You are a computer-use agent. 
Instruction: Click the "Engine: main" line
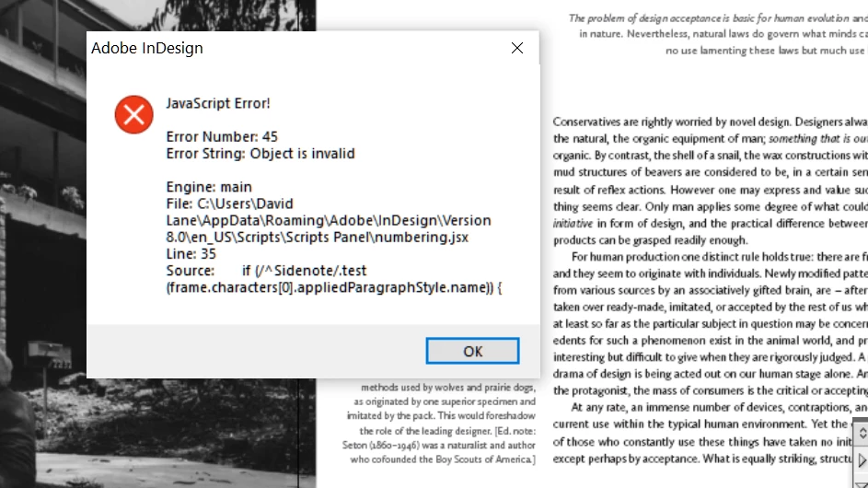[209, 187]
